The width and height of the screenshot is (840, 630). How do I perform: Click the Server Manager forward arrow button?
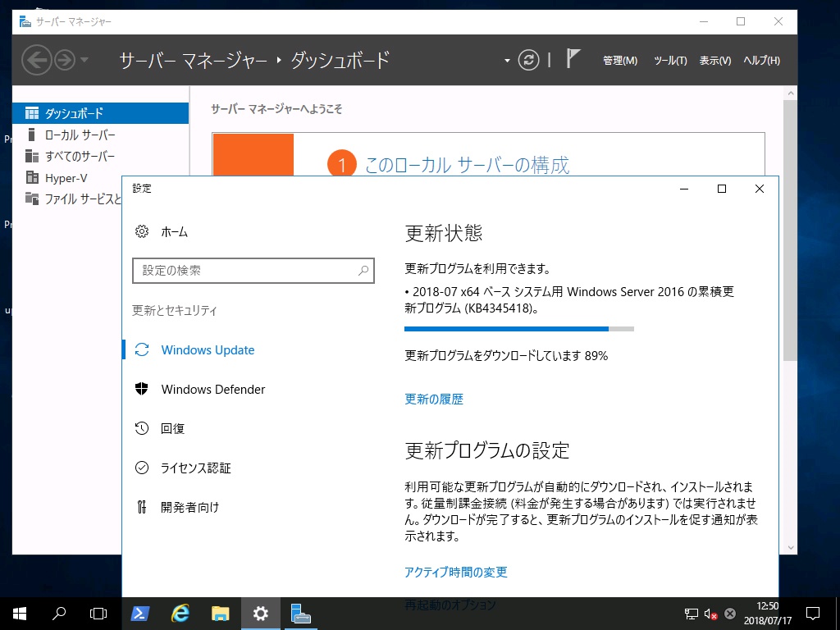[65, 59]
